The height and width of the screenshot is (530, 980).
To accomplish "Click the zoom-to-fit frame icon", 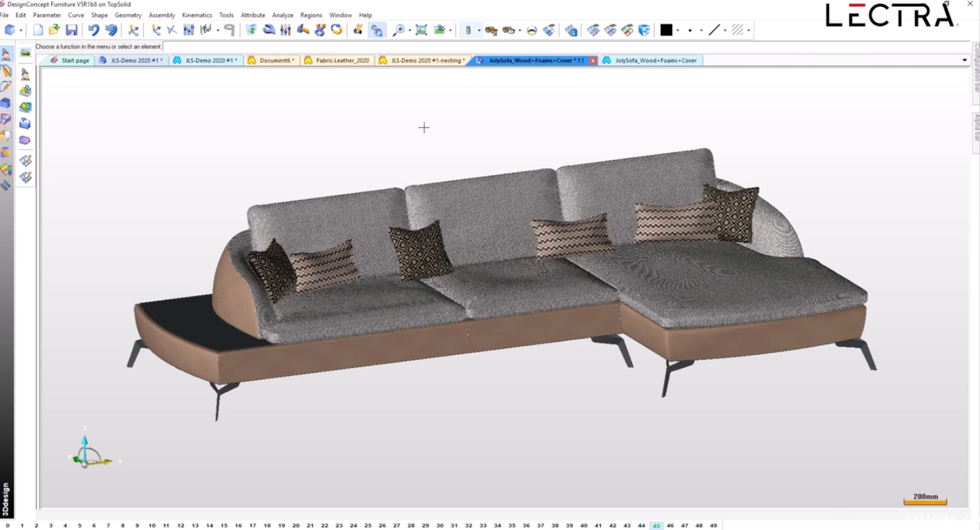I will (421, 30).
